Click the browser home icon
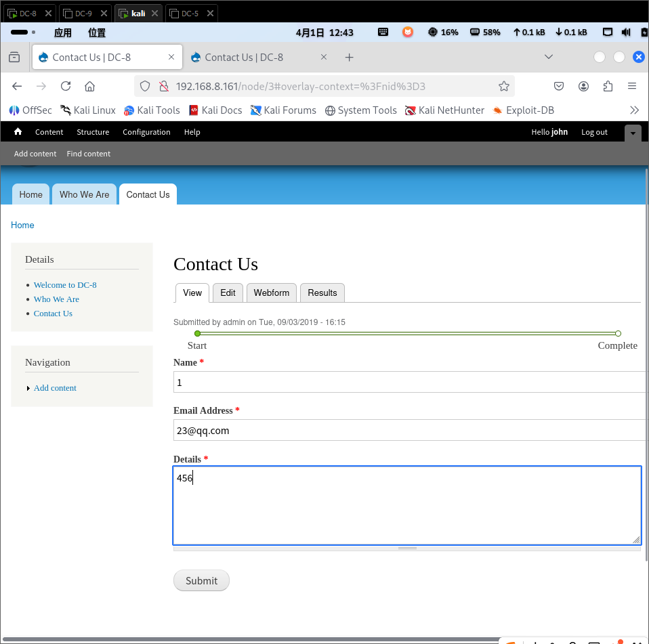The width and height of the screenshot is (649, 644). point(89,86)
